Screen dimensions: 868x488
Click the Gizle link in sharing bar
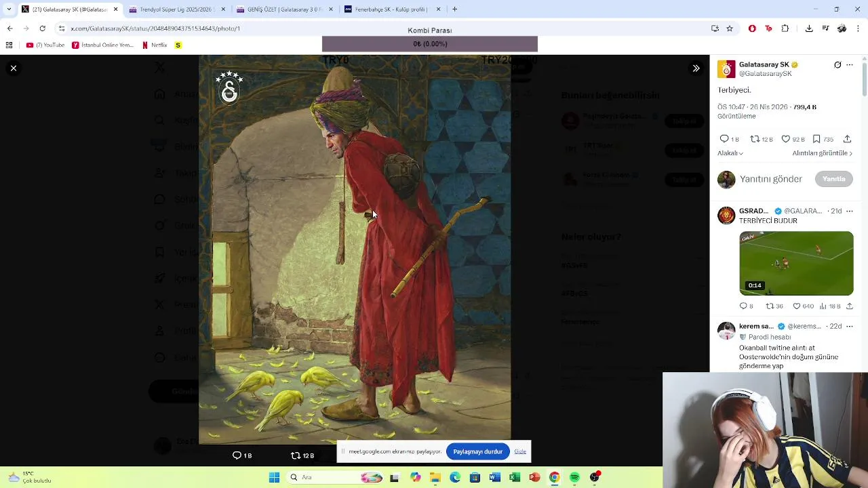(520, 451)
